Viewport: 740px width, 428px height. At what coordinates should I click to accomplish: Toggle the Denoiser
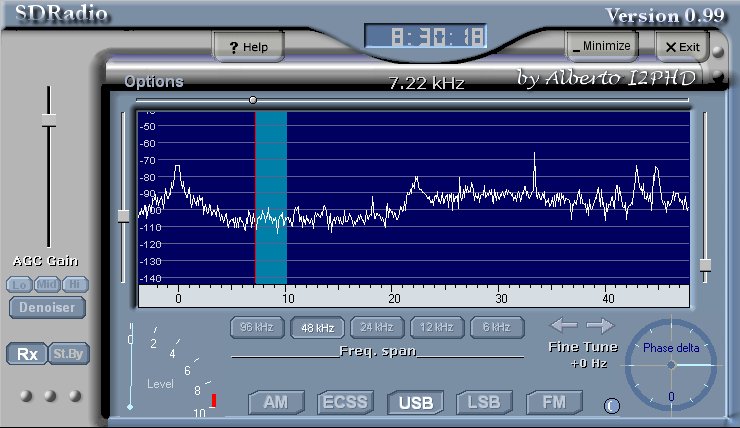click(x=47, y=307)
